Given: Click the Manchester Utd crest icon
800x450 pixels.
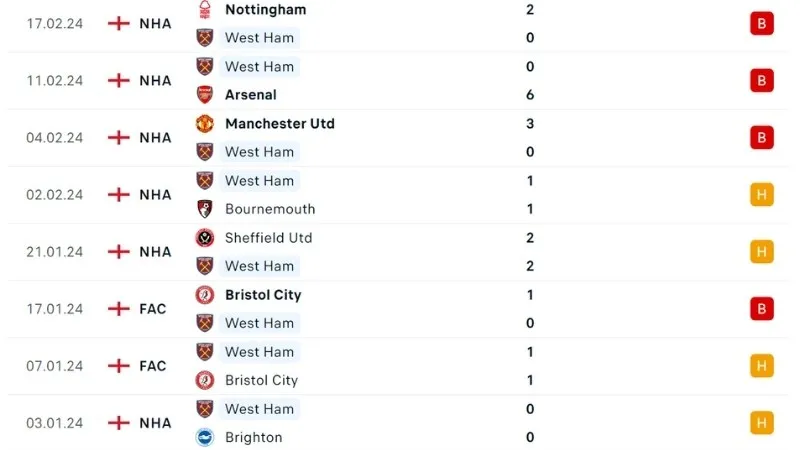Looking at the screenshot, I should (205, 124).
